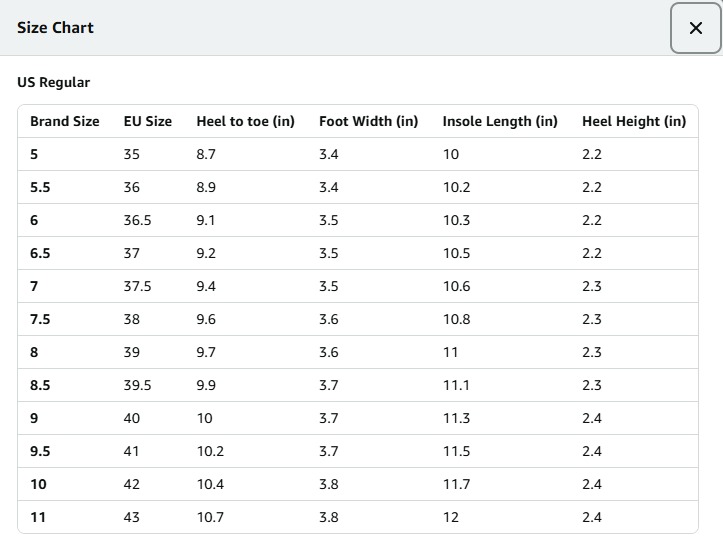Click the Foot Width (in) column header
The image size is (723, 550).
coord(368,121)
